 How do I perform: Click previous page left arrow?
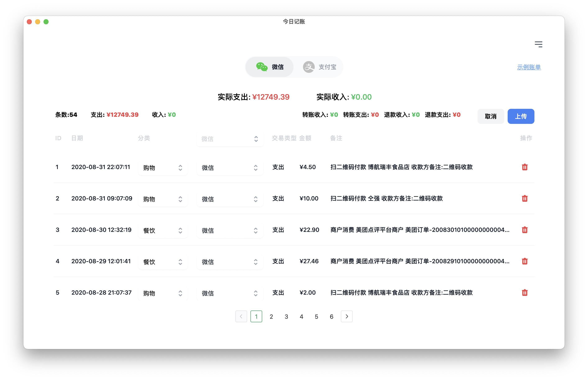click(x=241, y=316)
